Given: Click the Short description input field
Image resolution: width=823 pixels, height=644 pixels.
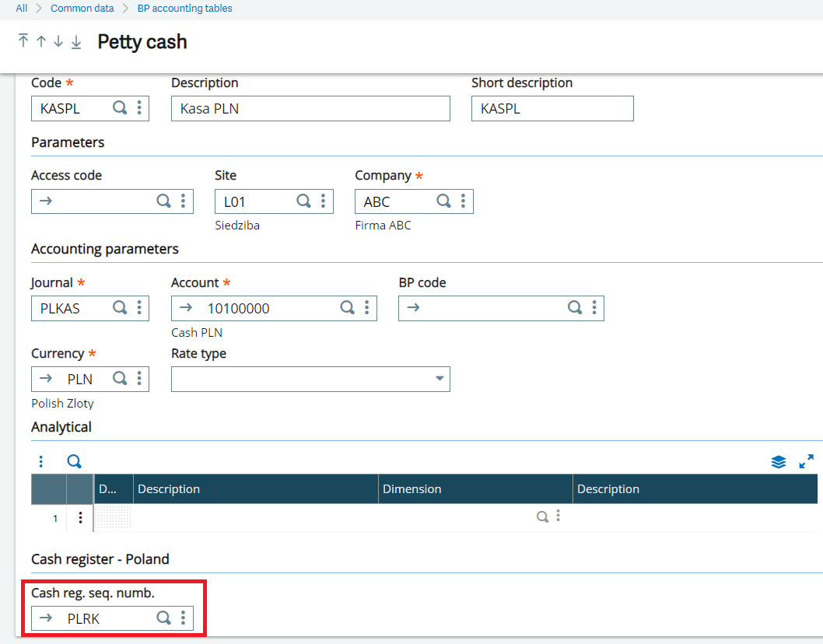Looking at the screenshot, I should pos(552,109).
